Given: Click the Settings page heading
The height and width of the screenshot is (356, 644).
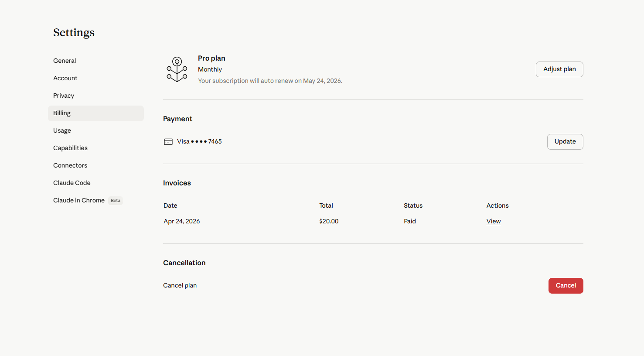Looking at the screenshot, I should 74,33.
